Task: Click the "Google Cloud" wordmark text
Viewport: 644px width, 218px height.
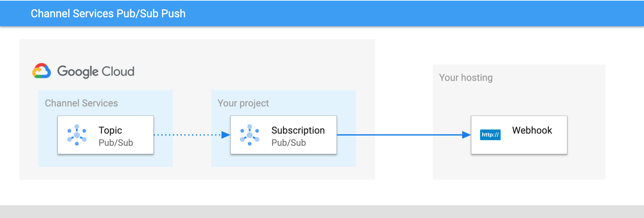Action: click(96, 72)
